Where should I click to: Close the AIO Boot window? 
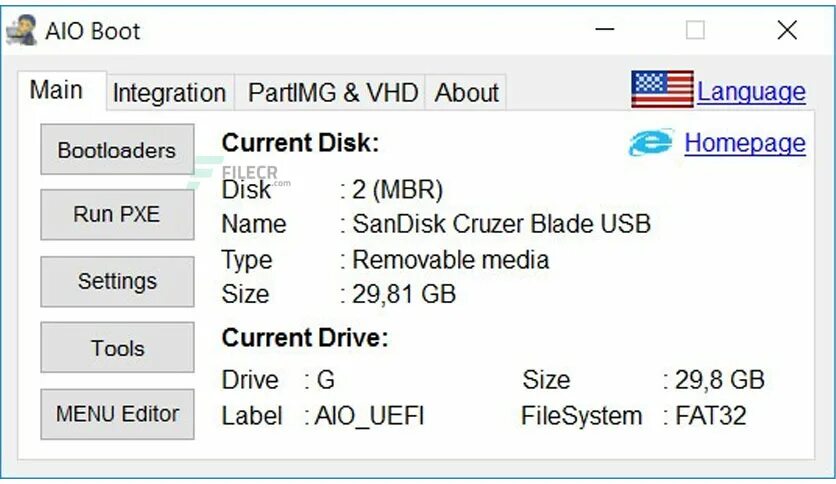[787, 31]
